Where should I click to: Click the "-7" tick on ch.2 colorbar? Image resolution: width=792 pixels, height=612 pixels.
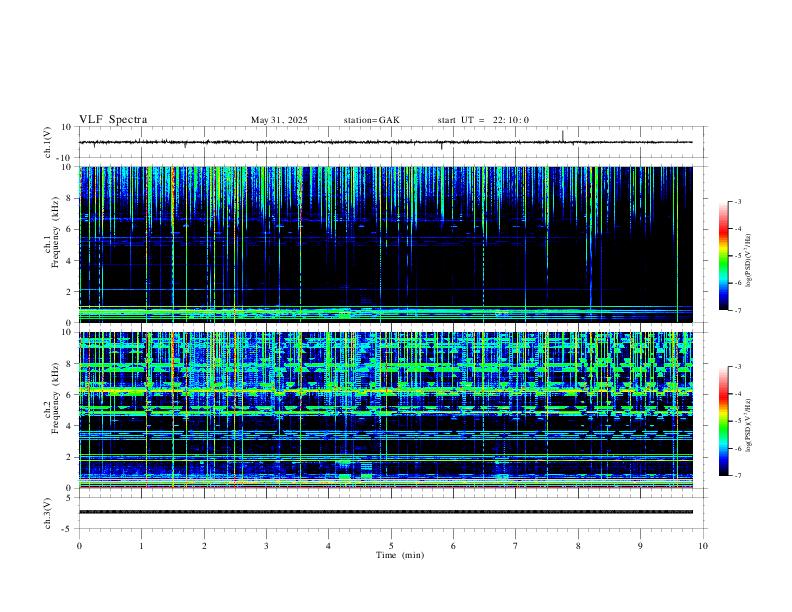click(x=737, y=476)
